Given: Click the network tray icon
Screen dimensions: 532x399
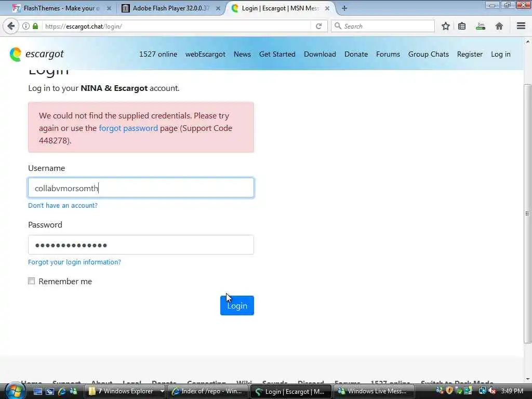Looking at the screenshot, I should coord(482,391).
